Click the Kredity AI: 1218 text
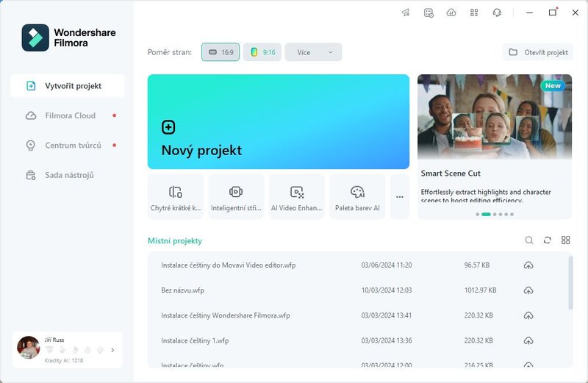Image resolution: width=588 pixels, height=383 pixels. pyautogui.click(x=64, y=360)
